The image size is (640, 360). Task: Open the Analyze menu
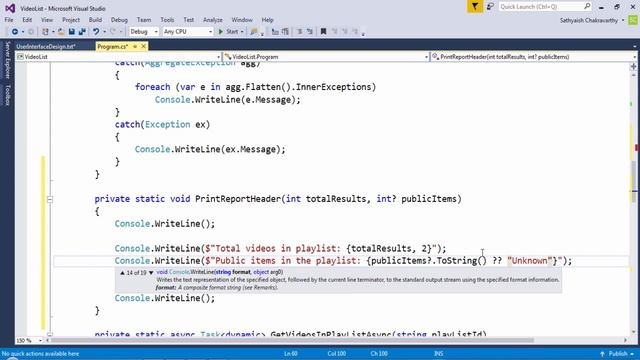(x=213, y=20)
